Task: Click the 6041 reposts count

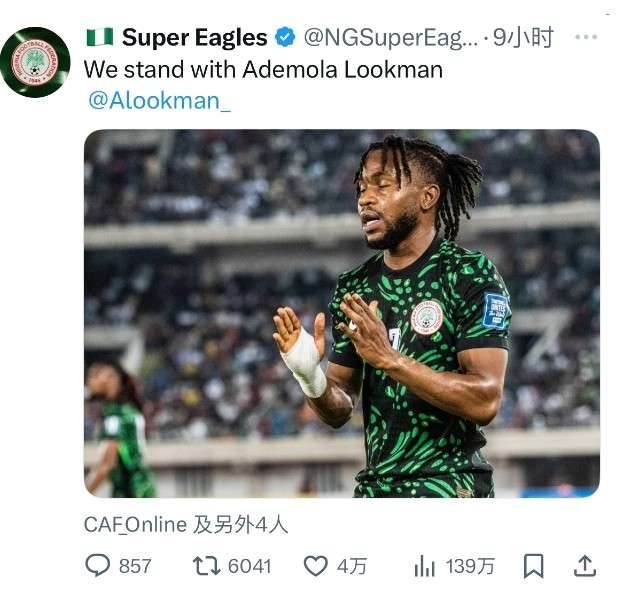Action: tap(250, 566)
